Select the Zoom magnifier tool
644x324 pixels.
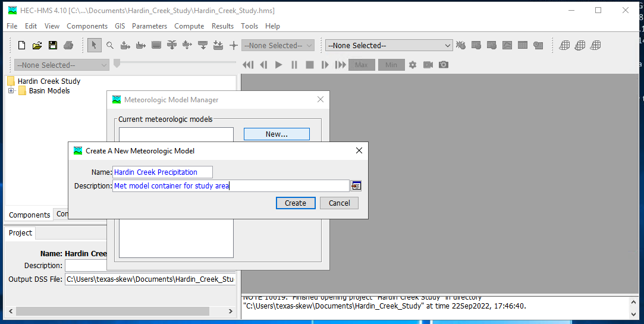coord(109,45)
